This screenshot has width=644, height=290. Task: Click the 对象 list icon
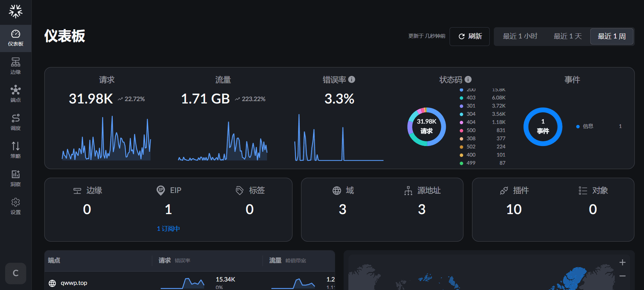coord(583,191)
